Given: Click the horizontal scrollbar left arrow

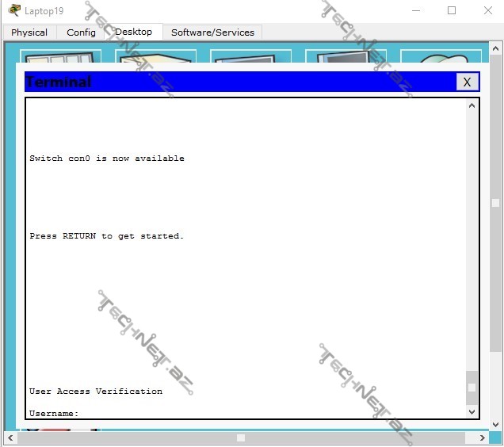Looking at the screenshot, I should [x=10, y=437].
